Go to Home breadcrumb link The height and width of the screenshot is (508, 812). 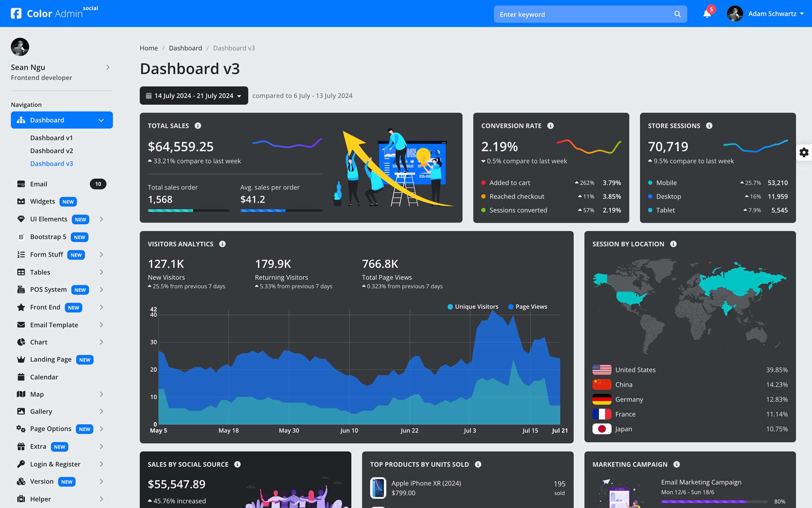click(148, 48)
